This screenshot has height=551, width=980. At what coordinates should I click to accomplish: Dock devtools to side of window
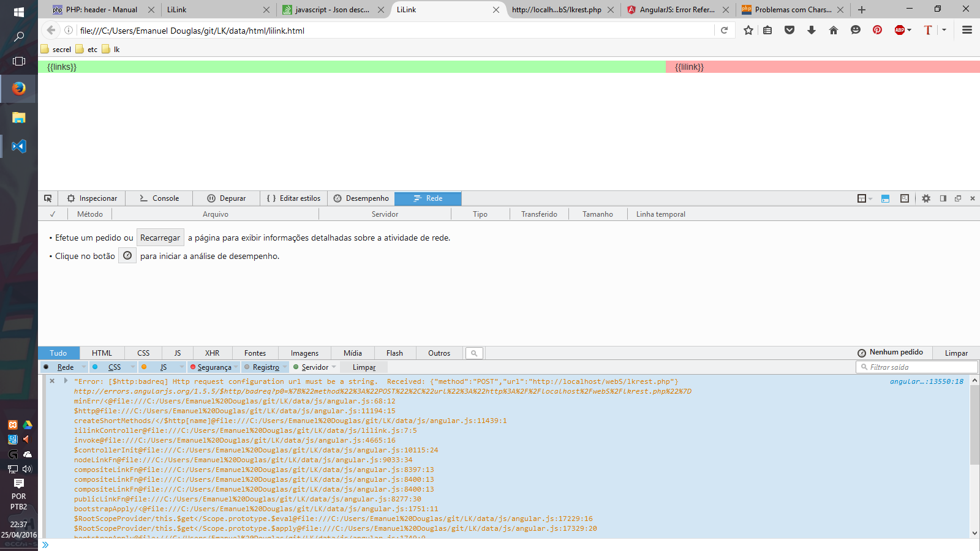(943, 198)
